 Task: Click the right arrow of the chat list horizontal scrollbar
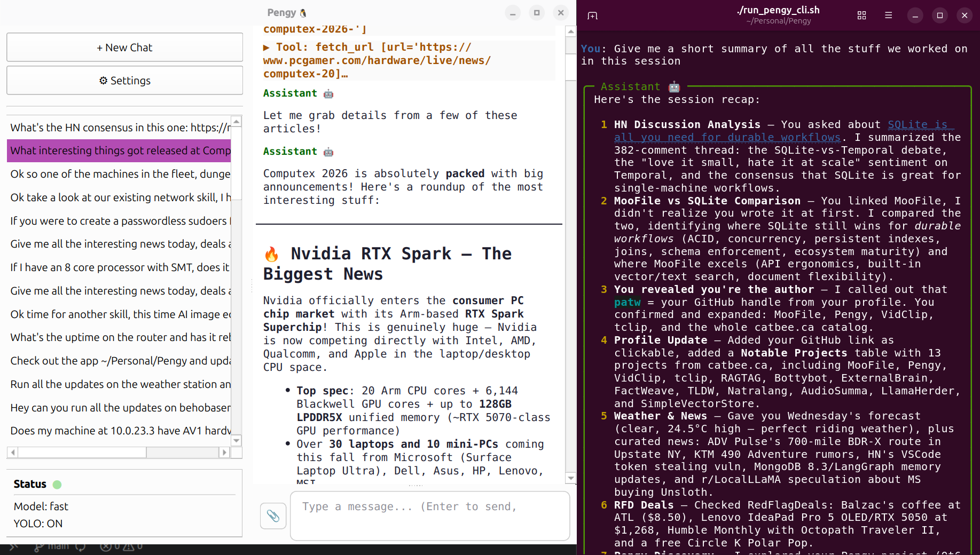tap(224, 453)
